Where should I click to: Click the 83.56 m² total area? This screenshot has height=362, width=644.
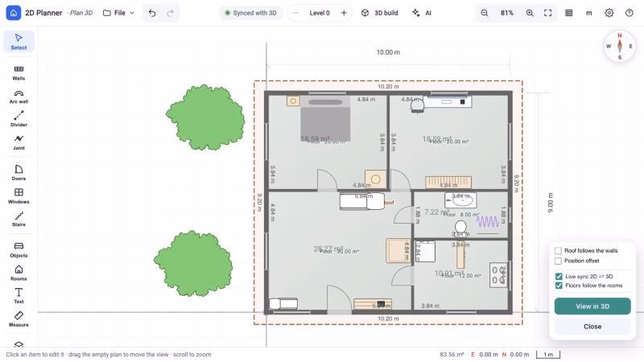click(452, 354)
